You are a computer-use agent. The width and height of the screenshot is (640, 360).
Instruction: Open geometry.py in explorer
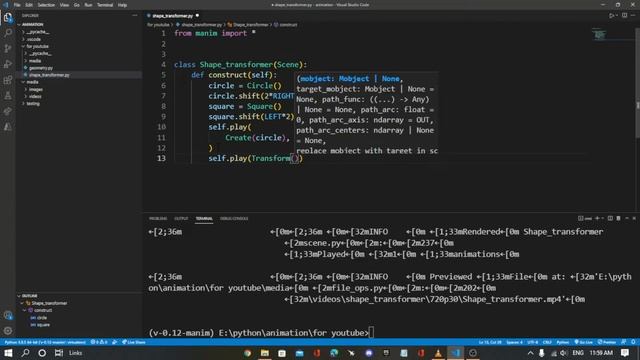pyautogui.click(x=41, y=68)
